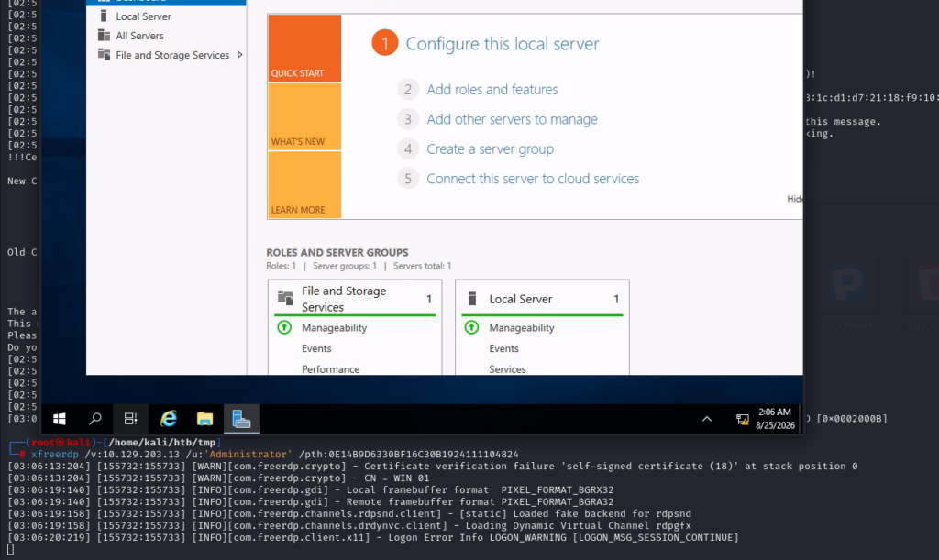The height and width of the screenshot is (560, 939).
Task: Open the Windows Start menu
Action: [x=59, y=419]
